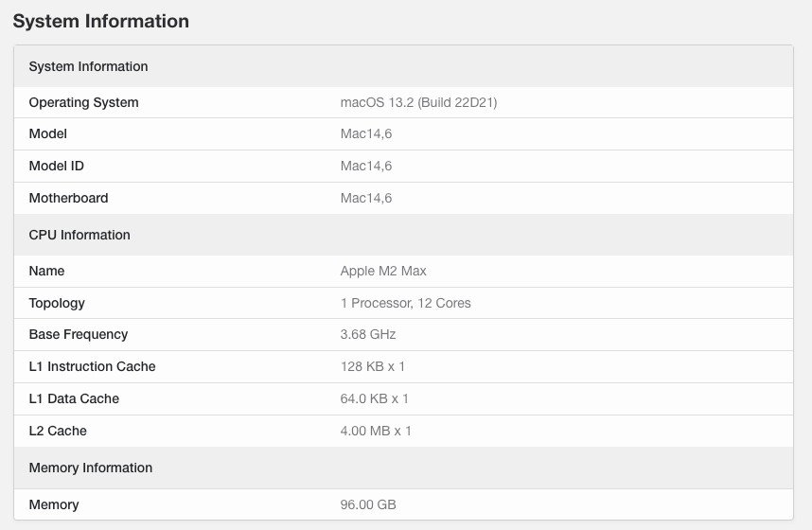Viewport: 812px width, 530px height.
Task: Select 1 Processor, 12 Cores value
Action: click(405, 303)
